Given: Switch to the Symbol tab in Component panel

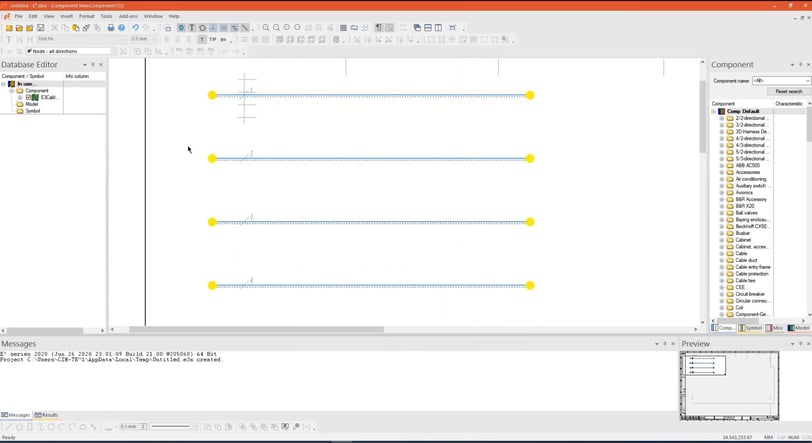Looking at the screenshot, I should [750, 328].
